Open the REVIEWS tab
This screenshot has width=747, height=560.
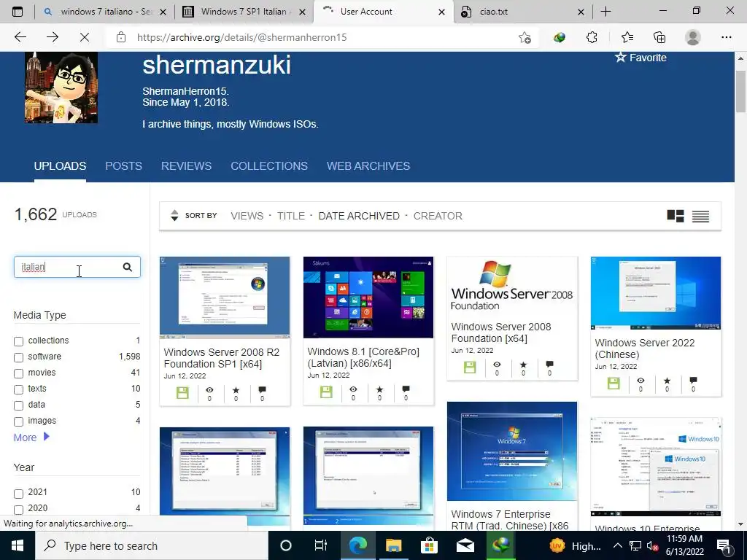tap(186, 166)
